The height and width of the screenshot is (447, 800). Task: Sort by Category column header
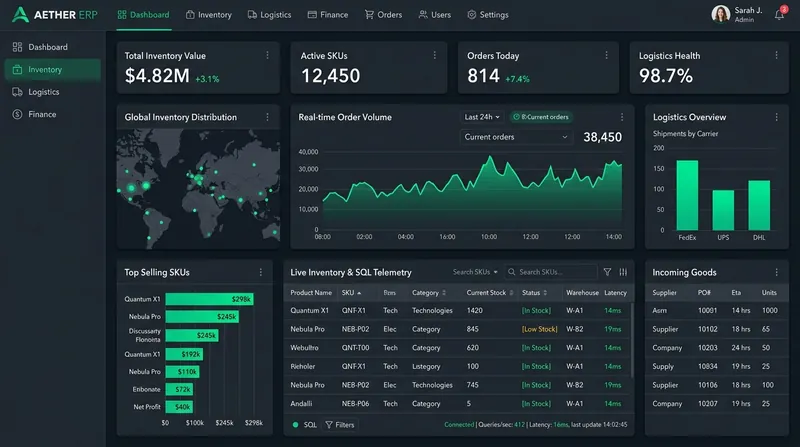click(x=429, y=292)
